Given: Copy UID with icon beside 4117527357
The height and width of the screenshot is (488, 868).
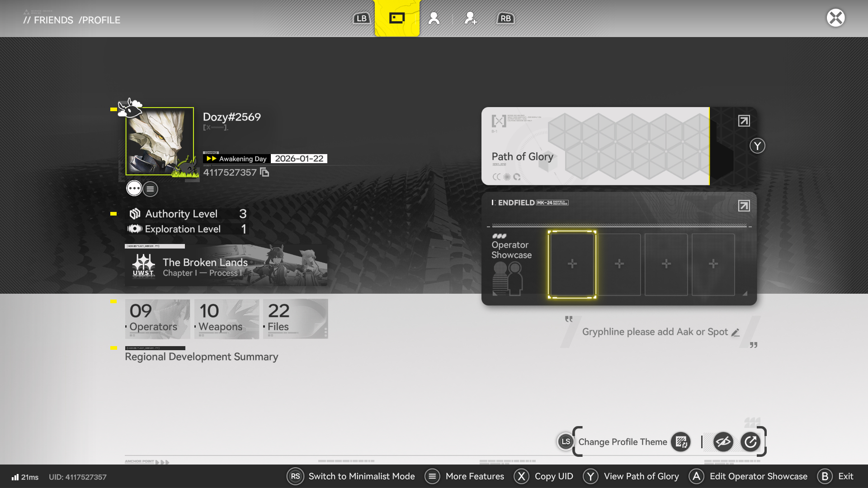Looking at the screenshot, I should pos(264,173).
